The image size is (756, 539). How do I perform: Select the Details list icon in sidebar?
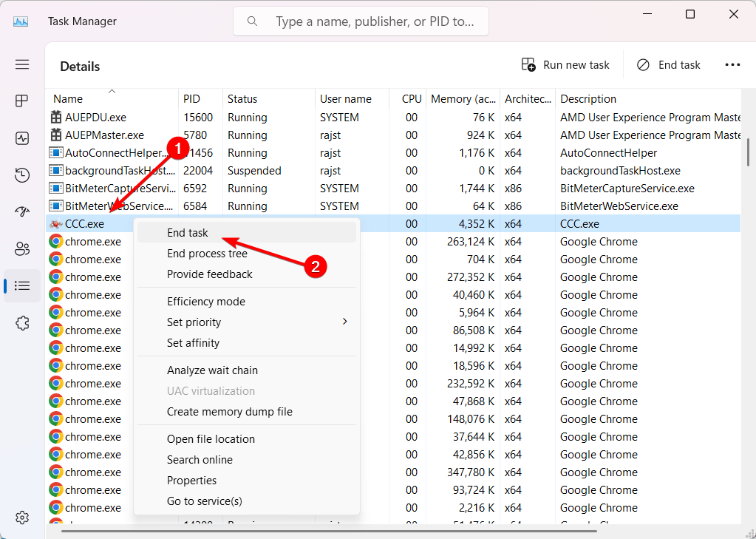click(22, 285)
